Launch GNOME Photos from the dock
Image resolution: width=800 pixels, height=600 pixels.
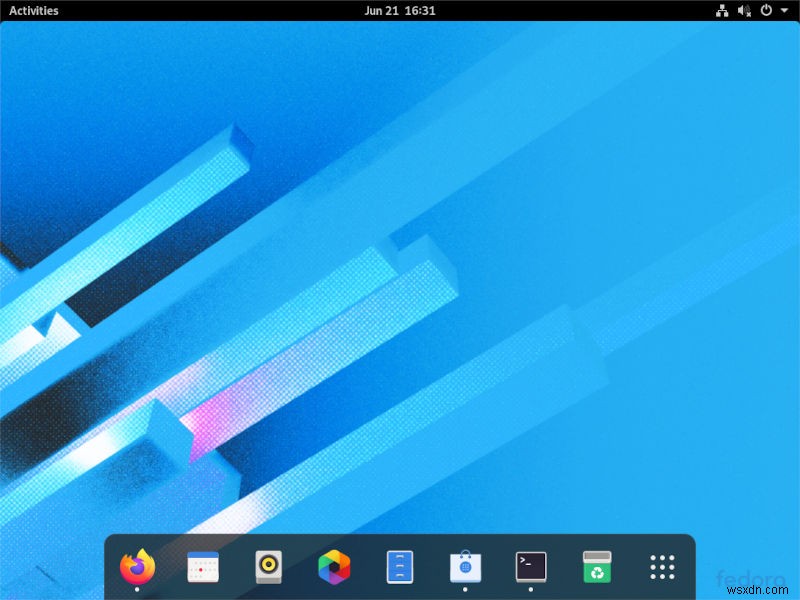pos(332,567)
